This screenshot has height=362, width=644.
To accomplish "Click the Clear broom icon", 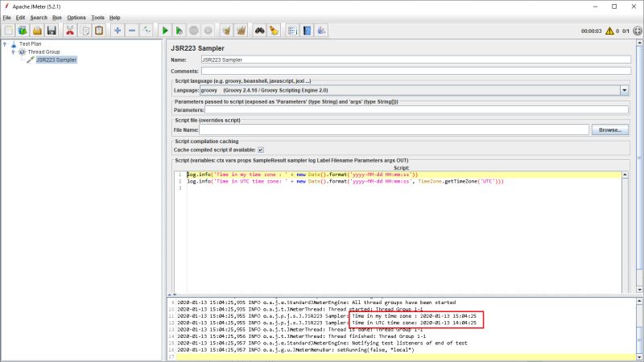I will 226,31.
